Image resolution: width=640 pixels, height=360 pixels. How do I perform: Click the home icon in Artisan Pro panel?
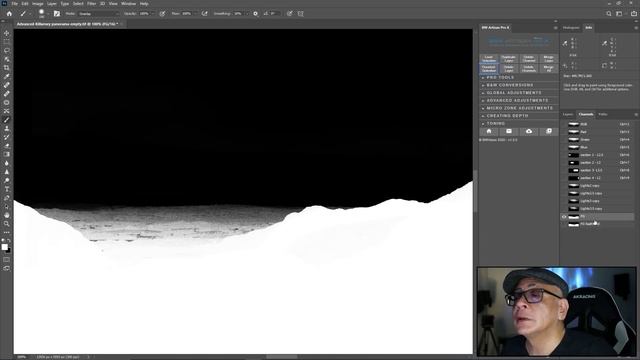click(x=489, y=131)
